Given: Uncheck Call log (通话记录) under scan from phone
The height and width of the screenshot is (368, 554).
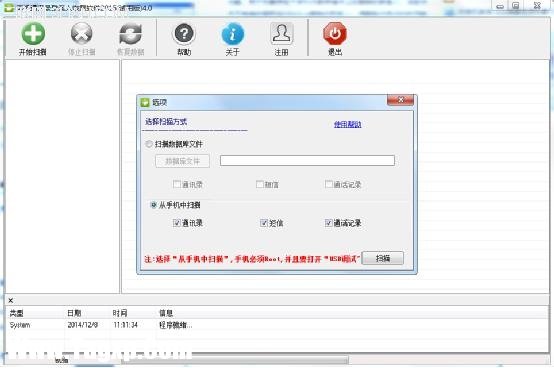Looking at the screenshot, I should click(329, 222).
